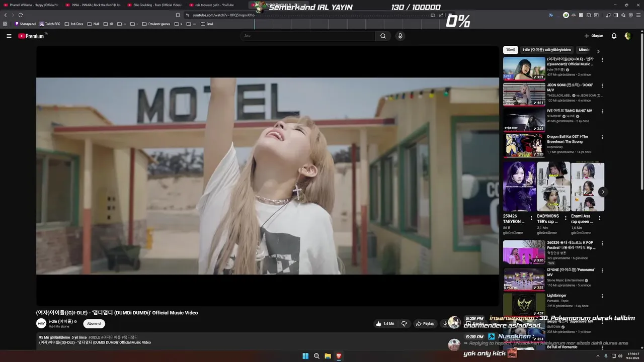Open the i-dle channel avatar
The height and width of the screenshot is (362, 644).
pyautogui.click(x=41, y=323)
